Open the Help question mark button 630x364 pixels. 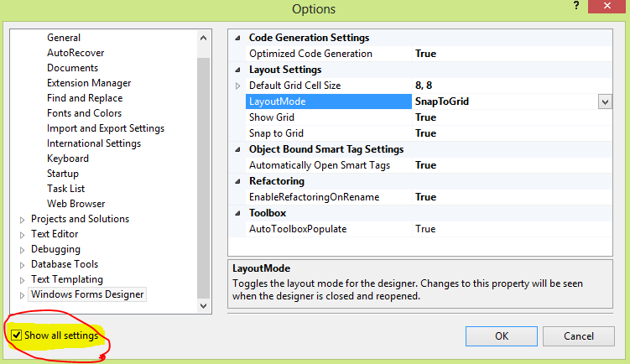tap(576, 6)
